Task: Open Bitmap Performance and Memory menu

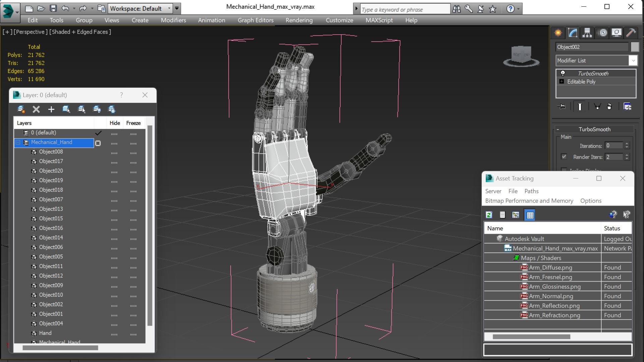Action: tap(529, 201)
